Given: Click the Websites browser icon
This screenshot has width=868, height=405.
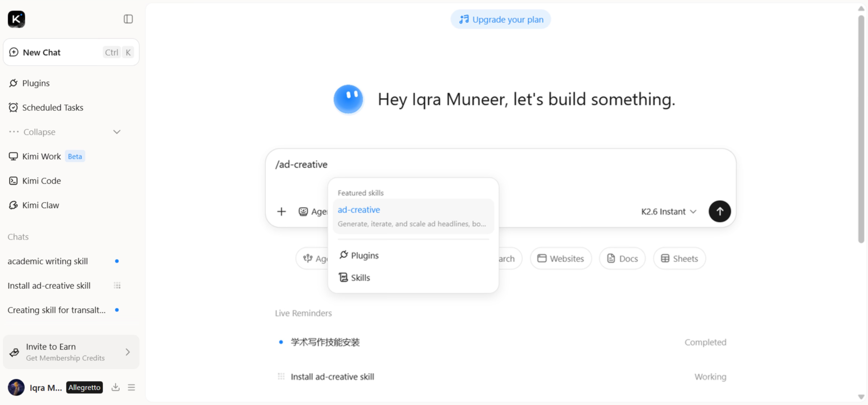Looking at the screenshot, I should click(x=541, y=258).
